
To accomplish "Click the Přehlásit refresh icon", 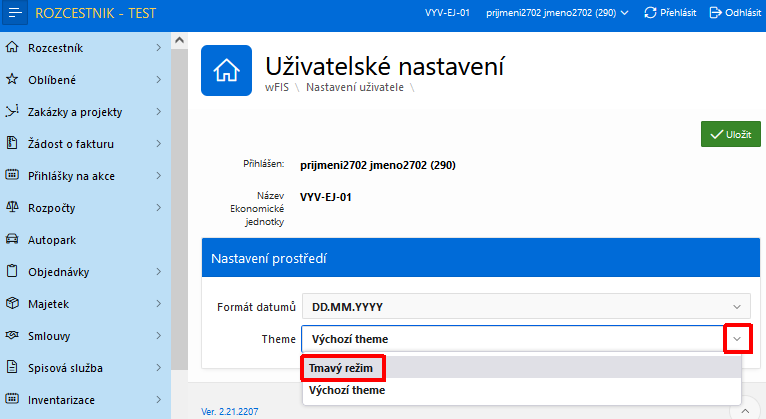I will coord(650,13).
